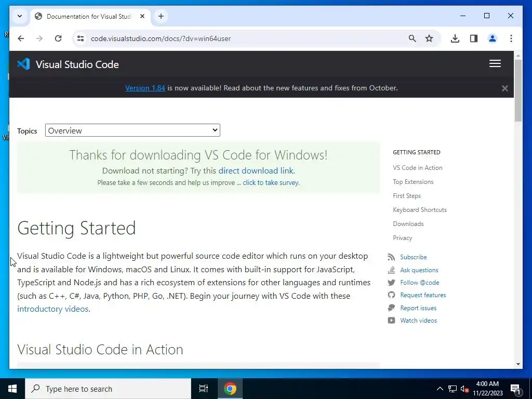
Task: Open a new browser tab
Action: coord(161,16)
